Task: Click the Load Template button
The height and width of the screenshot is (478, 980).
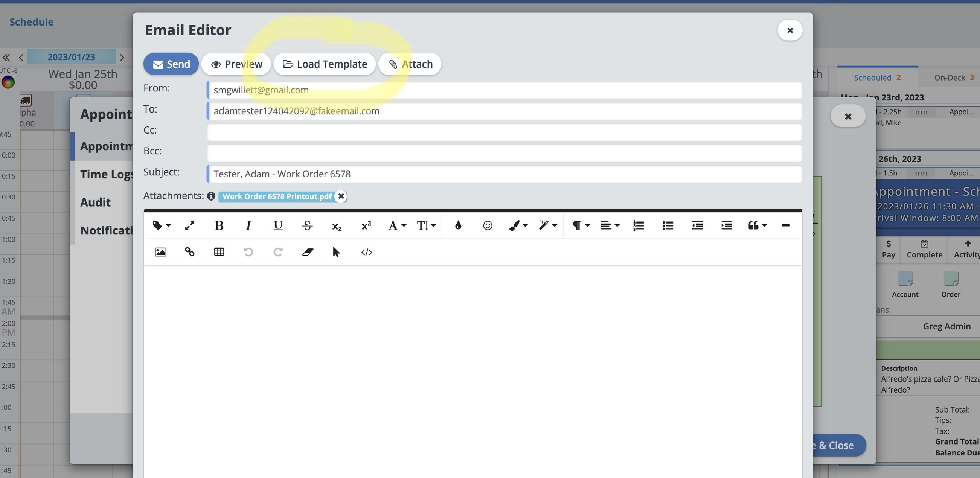Action: (x=325, y=64)
